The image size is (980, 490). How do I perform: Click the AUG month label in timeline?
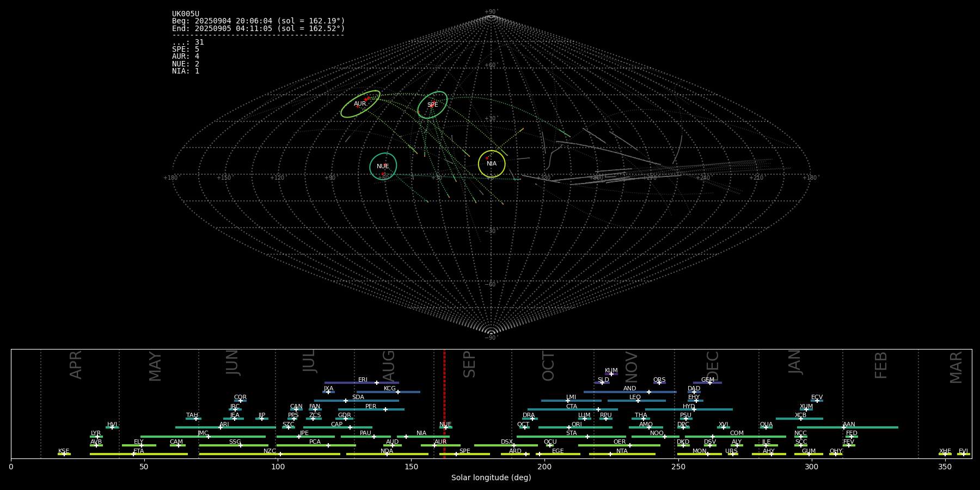[x=389, y=366]
